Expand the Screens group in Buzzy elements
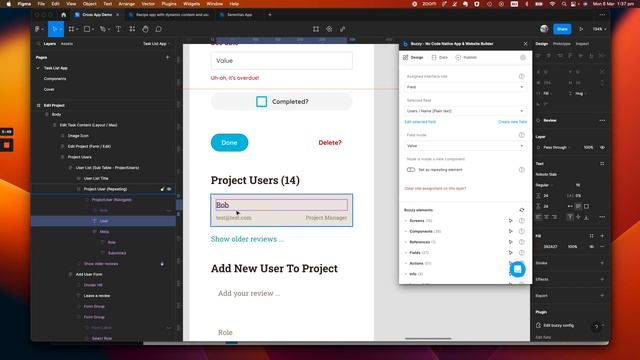The image size is (640, 360). click(406, 221)
